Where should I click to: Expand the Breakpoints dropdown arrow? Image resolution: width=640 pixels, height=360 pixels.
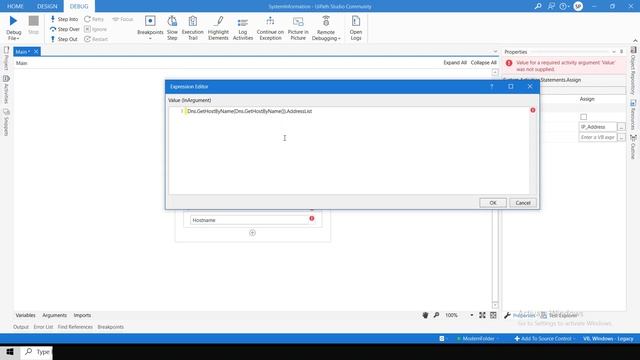pos(150,38)
